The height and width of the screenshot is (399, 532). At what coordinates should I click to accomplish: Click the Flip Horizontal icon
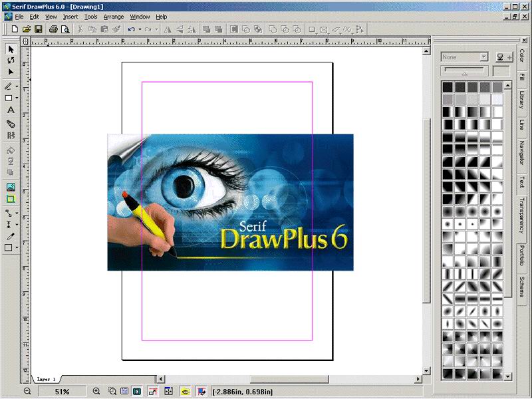point(168,29)
